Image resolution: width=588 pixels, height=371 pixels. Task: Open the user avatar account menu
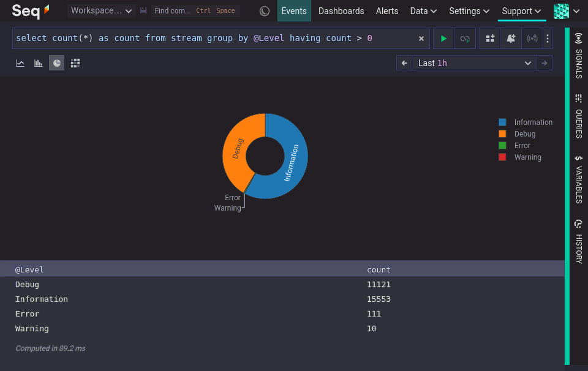tap(566, 11)
